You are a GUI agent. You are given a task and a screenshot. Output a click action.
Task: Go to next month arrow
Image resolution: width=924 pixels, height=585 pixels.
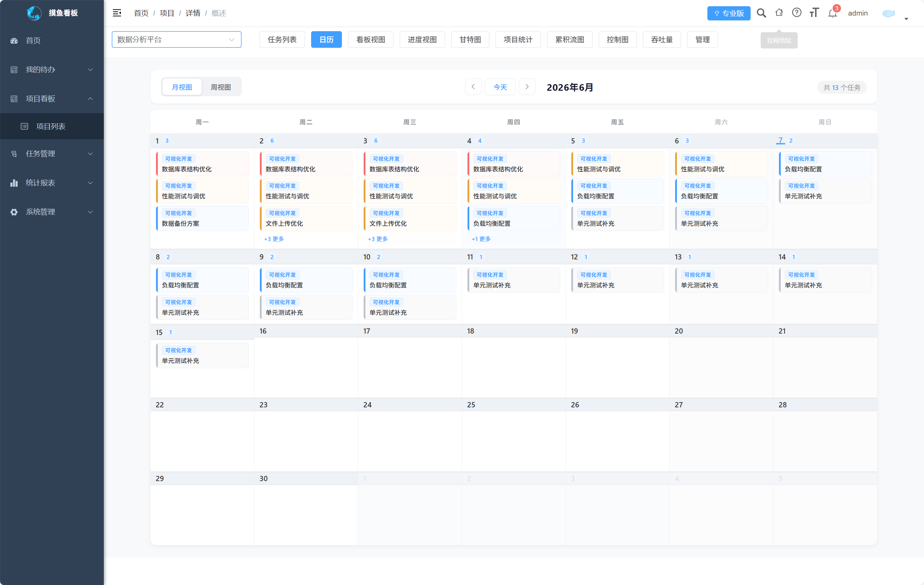click(x=527, y=87)
